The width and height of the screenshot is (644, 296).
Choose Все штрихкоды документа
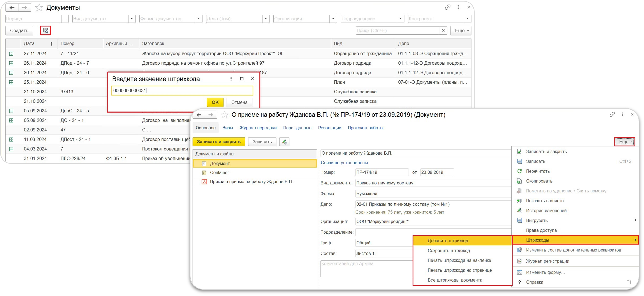point(462,280)
